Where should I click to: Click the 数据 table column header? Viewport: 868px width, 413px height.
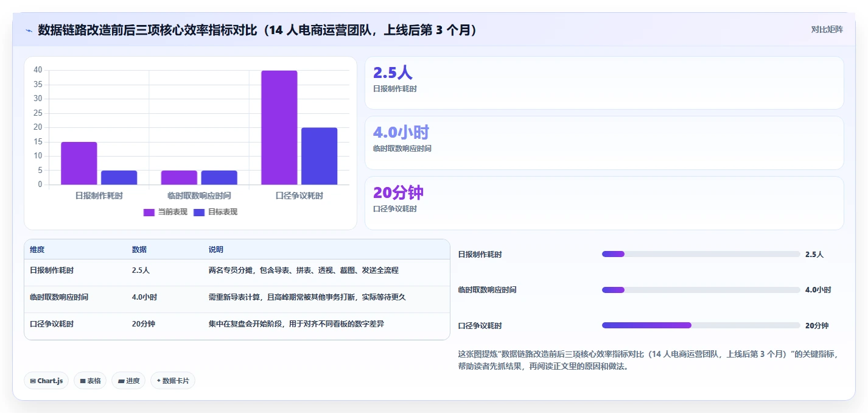[x=139, y=250]
